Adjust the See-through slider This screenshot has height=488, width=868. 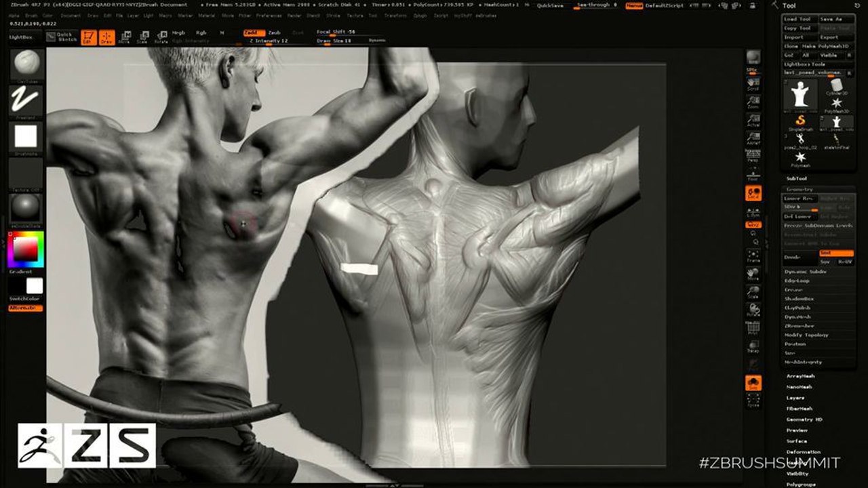coord(595,5)
